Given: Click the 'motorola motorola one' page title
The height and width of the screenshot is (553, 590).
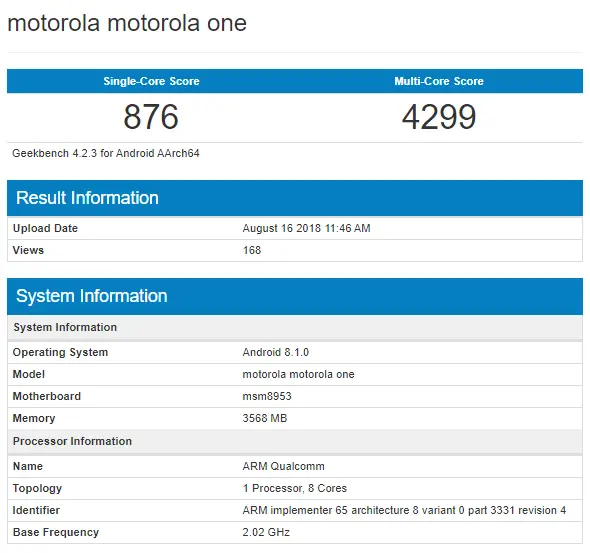Looking at the screenshot, I should 127,23.
